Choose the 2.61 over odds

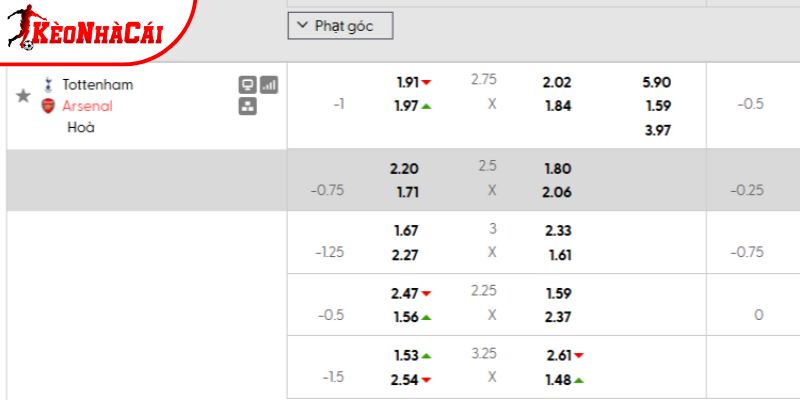click(561, 356)
